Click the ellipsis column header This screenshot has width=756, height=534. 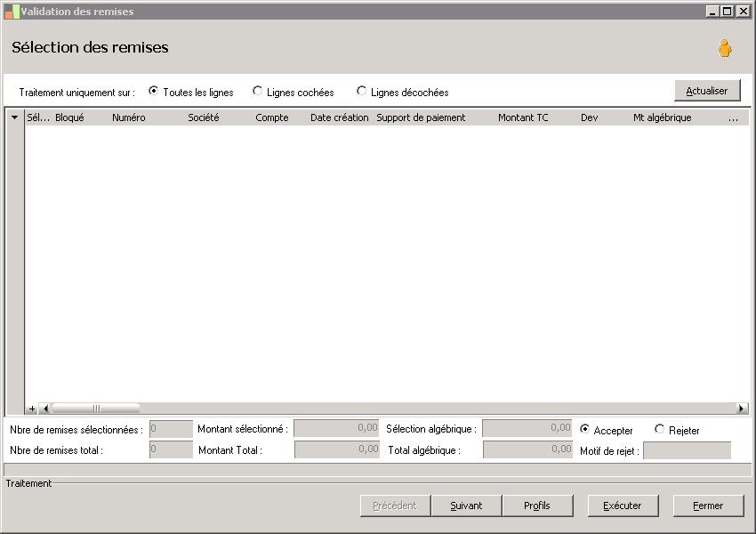734,117
